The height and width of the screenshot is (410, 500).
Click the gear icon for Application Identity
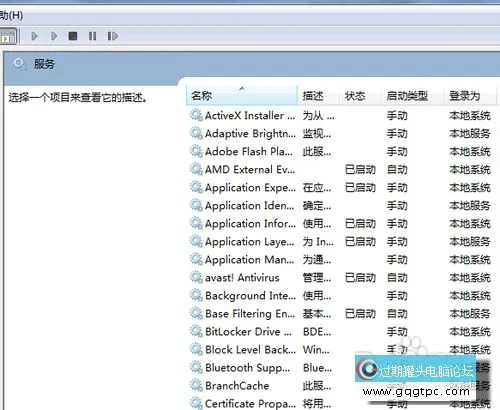[196, 205]
